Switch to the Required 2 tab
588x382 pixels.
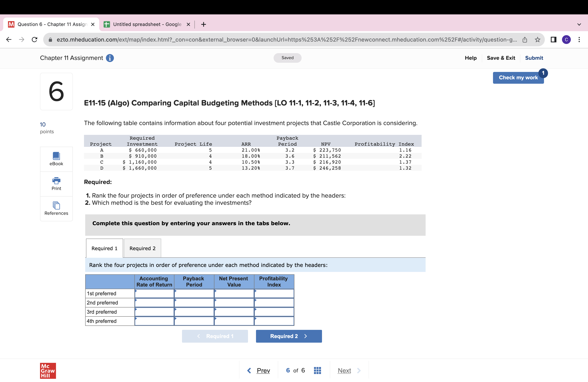tap(142, 248)
